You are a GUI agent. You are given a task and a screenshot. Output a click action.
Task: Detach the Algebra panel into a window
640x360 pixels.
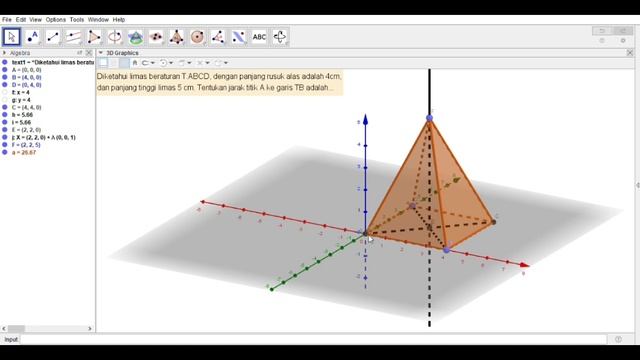(80, 53)
